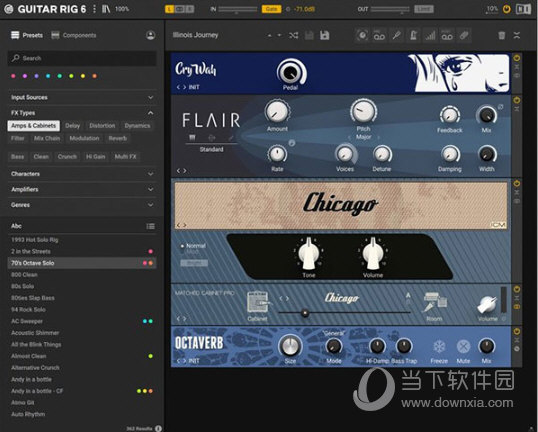Open Octaverb INIT preset arrows
Image resolution: width=538 pixels, height=432 pixels.
181,361
